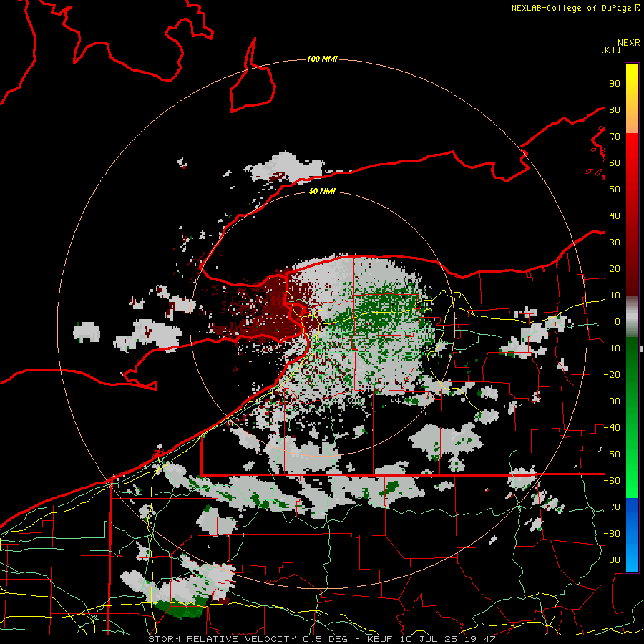Click the 20 value on the color scale
Viewport: 644px width, 644px height.
615,269
